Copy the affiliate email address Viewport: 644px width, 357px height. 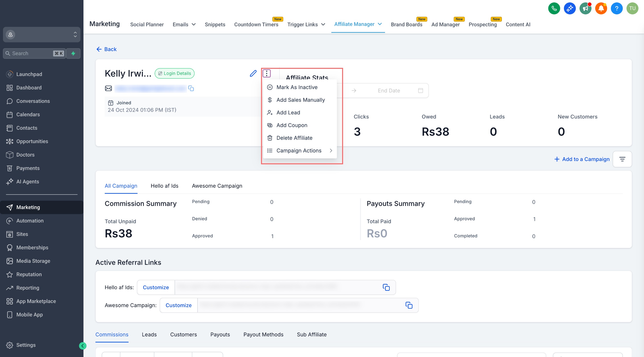pos(191,88)
